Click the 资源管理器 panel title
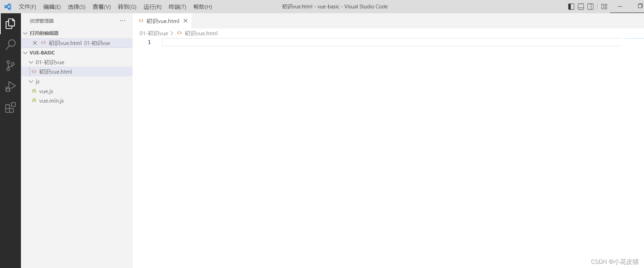Image resolution: width=644 pixels, height=268 pixels. click(42, 21)
